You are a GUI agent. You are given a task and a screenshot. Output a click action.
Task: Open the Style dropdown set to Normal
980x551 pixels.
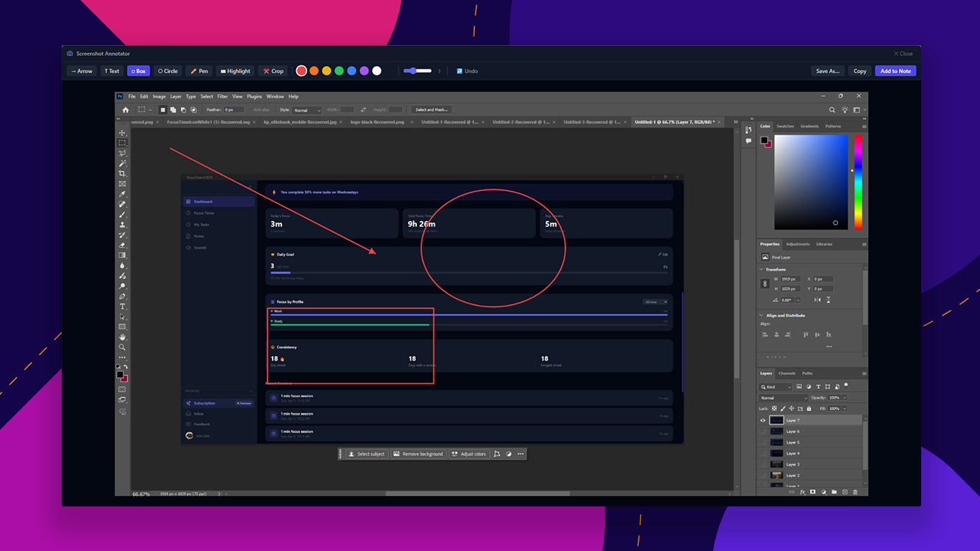(x=307, y=110)
